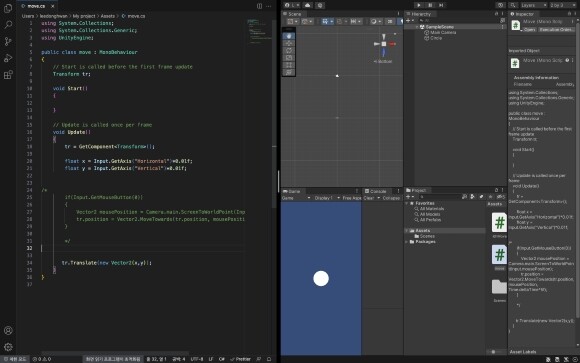Screen dimensions: 580x363
Task: Click the red X axis on gizmo
Action: pos(392,44)
